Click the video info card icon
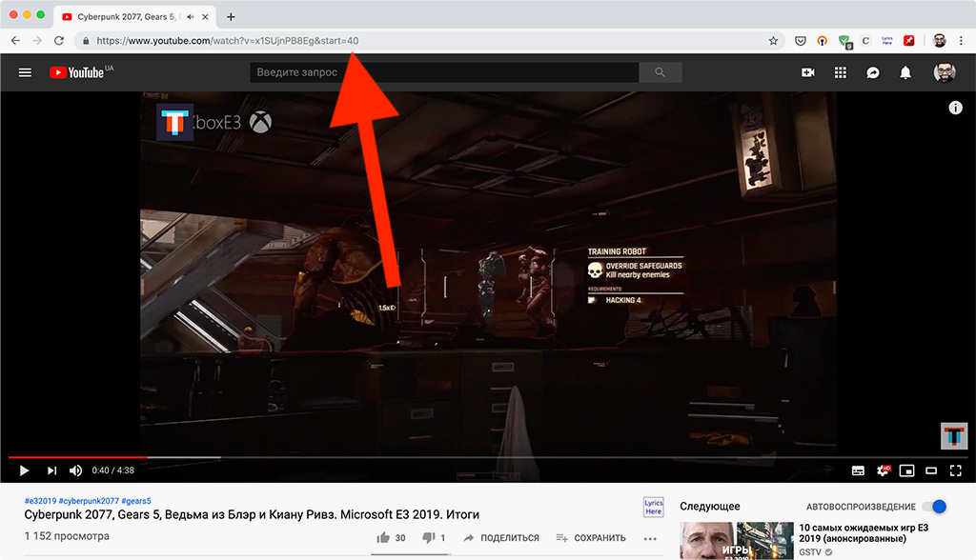Image resolution: width=976 pixels, height=560 pixels. pos(955,108)
